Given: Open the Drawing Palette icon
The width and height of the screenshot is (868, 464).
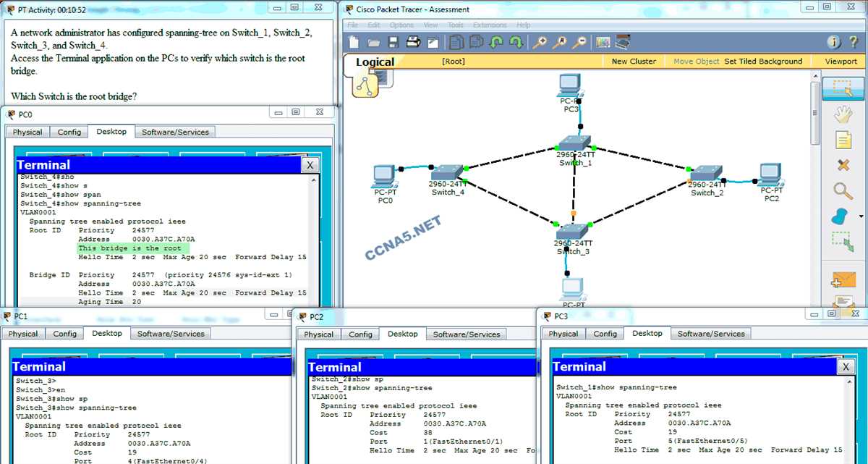Looking at the screenshot, I should (603, 42).
